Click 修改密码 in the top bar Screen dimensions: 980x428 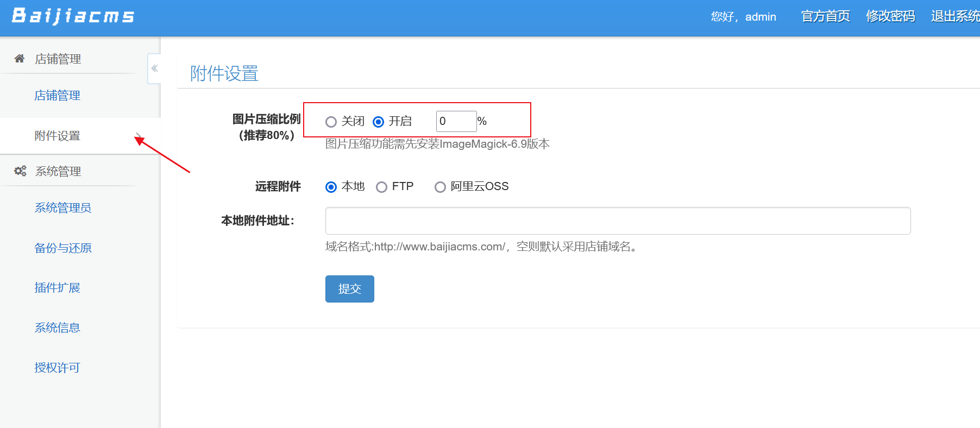(890, 16)
